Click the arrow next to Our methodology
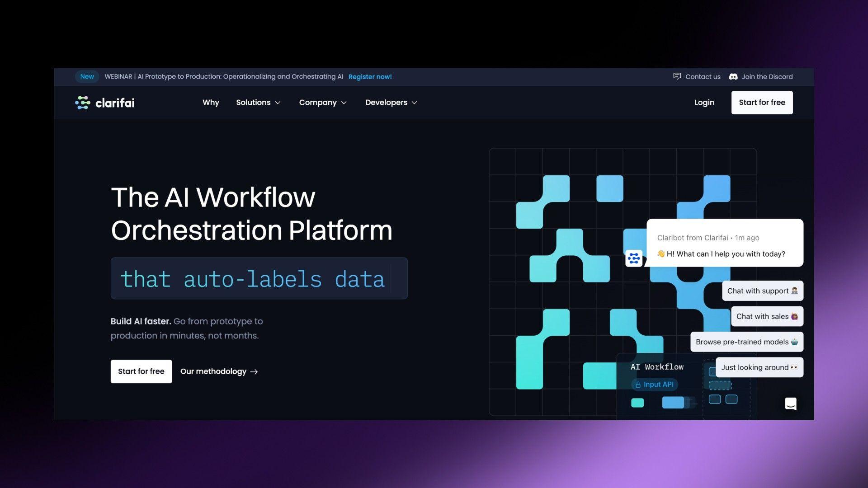This screenshot has height=488, width=868. 254,371
